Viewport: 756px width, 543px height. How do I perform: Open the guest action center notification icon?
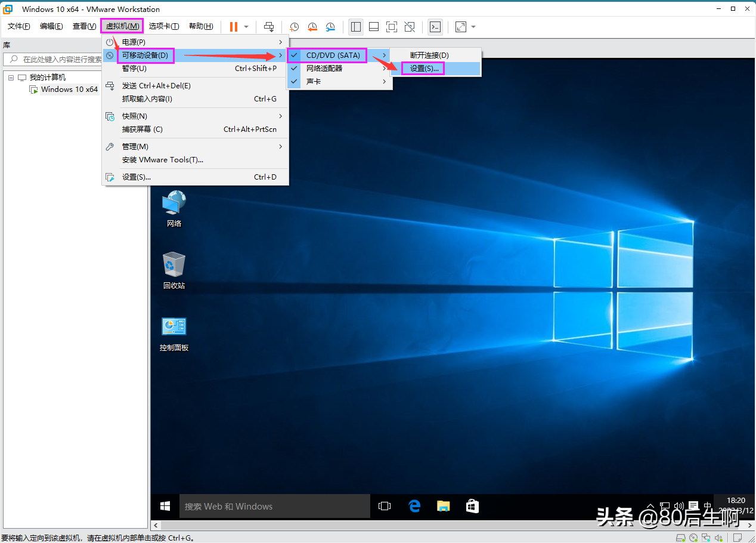[693, 506]
